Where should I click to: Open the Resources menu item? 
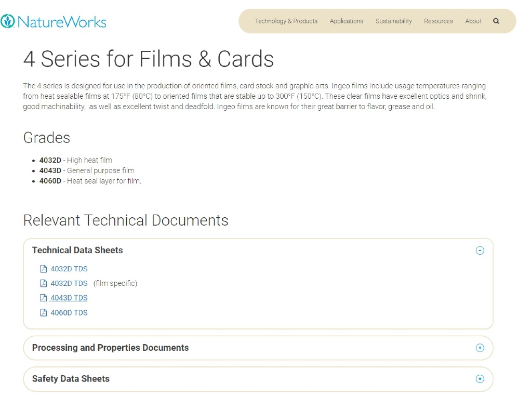click(x=438, y=21)
